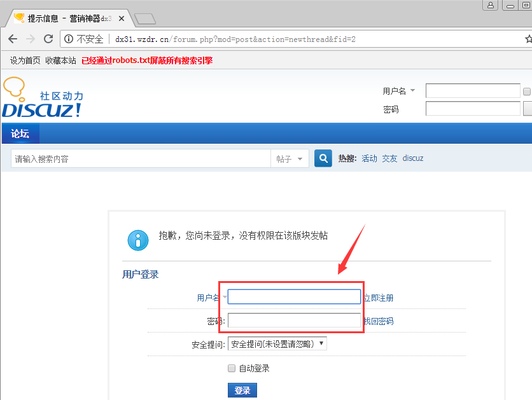Click the Discuz! logo
The image size is (532, 400).
43,99
